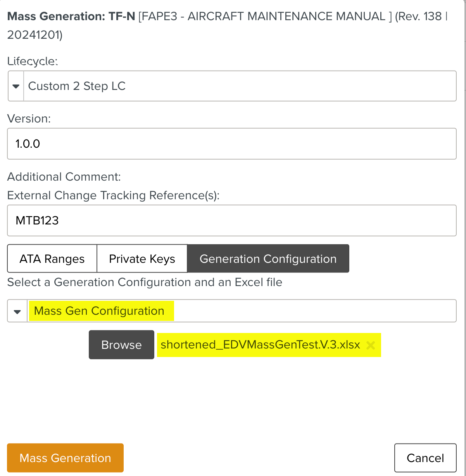Image resolution: width=466 pixels, height=476 pixels.
Task: Start the orange Mass Generation button
Action: [65, 458]
